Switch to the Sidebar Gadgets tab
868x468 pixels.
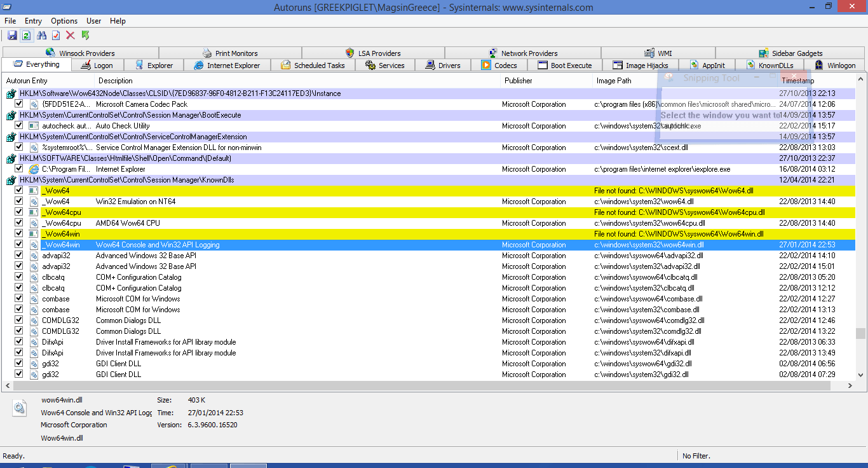coord(790,53)
